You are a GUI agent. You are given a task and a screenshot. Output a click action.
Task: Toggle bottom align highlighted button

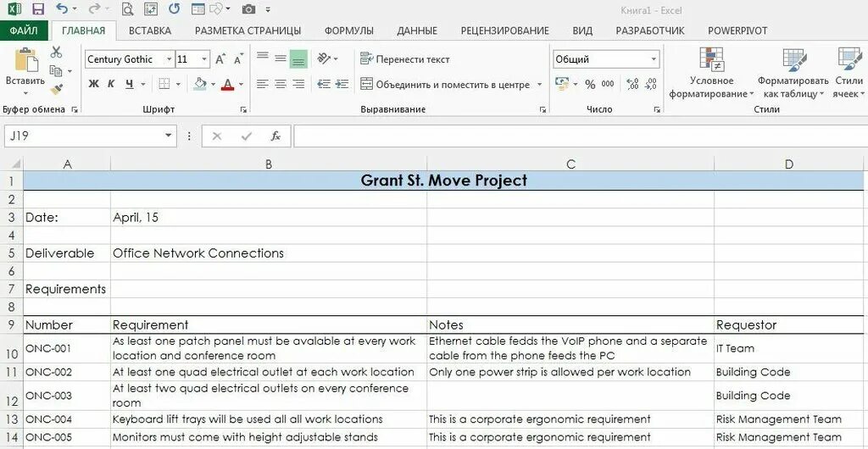[299, 58]
